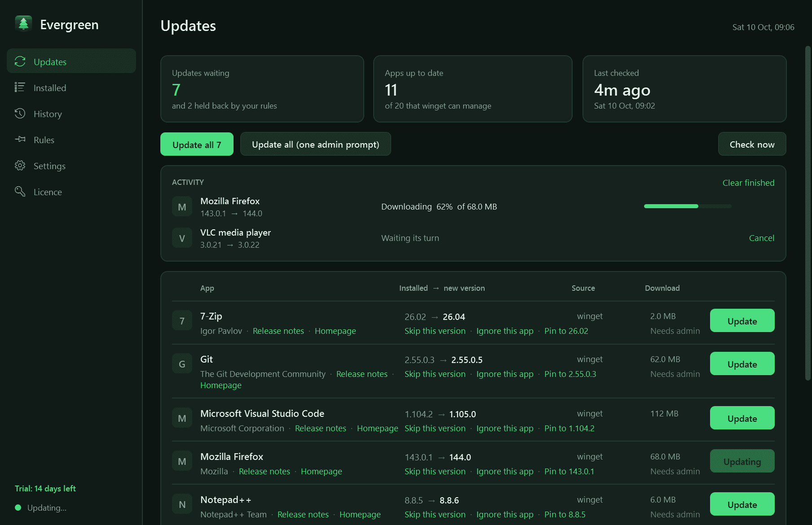Click the 7-Zip app avatar icon
This screenshot has height=525, width=812.
pos(182,321)
